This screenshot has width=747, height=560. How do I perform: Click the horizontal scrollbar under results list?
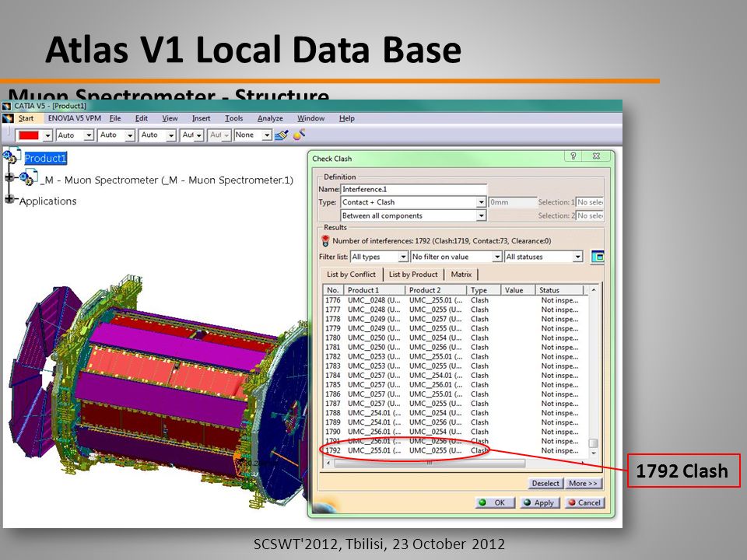pos(430,463)
